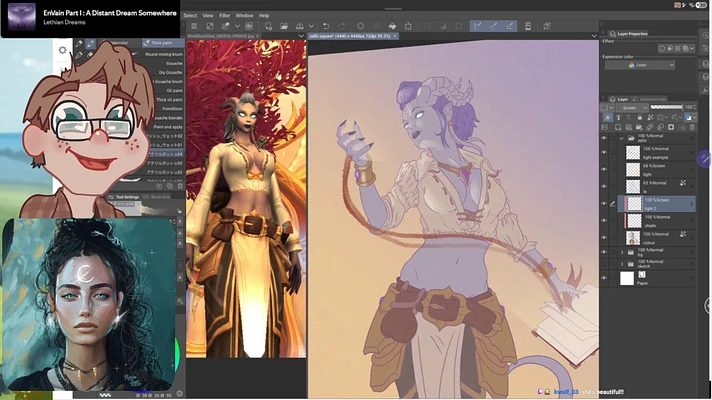
Task: Open the View menu
Action: point(208,15)
